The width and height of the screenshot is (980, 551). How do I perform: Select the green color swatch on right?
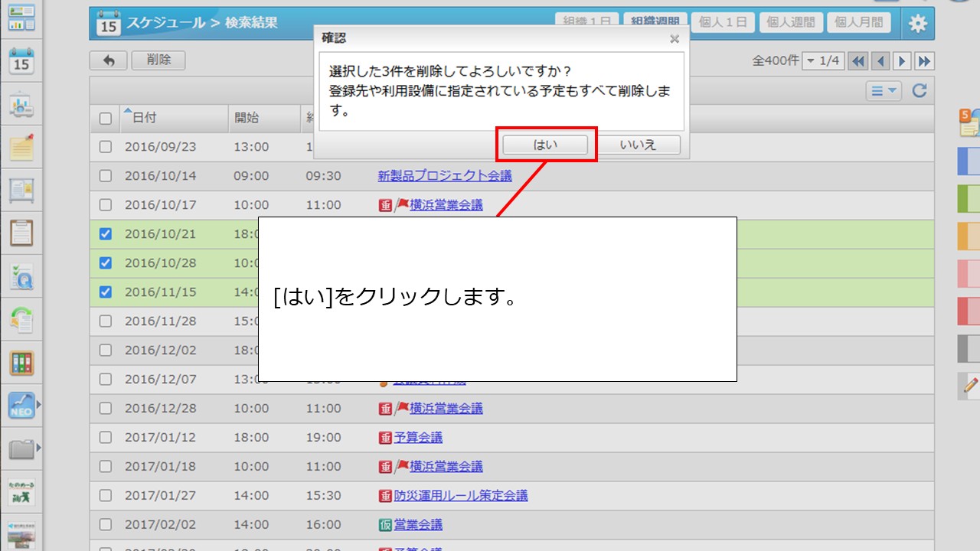pyautogui.click(x=969, y=199)
